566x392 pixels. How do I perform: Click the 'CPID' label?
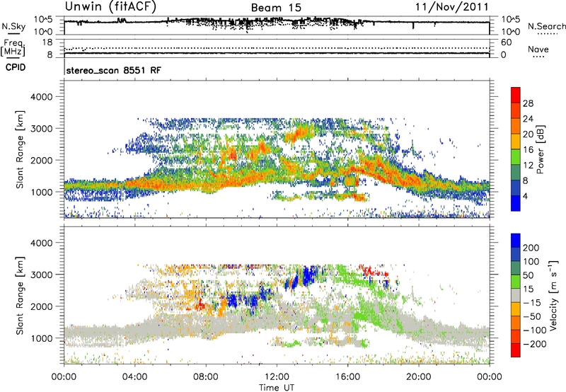coord(16,67)
